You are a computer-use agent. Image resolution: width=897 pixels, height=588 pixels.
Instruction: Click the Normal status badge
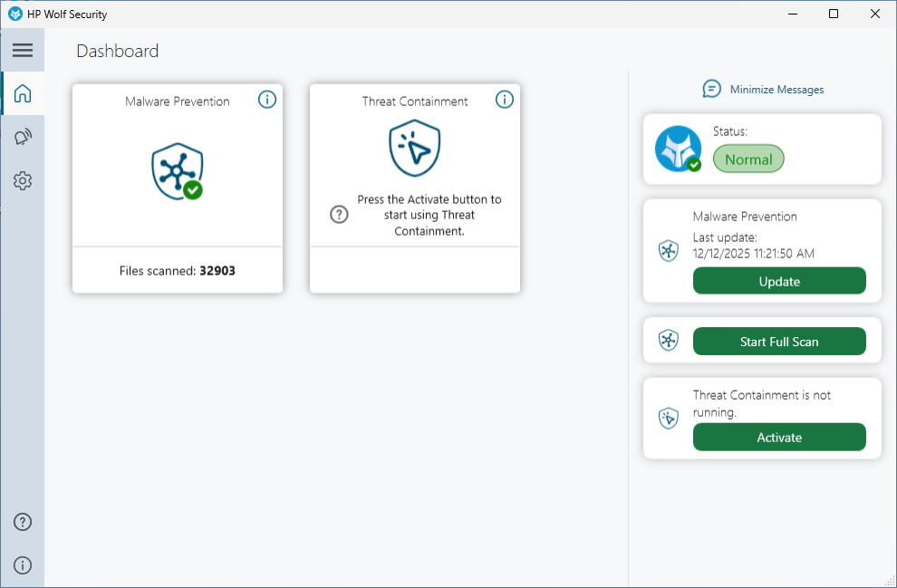coord(748,159)
